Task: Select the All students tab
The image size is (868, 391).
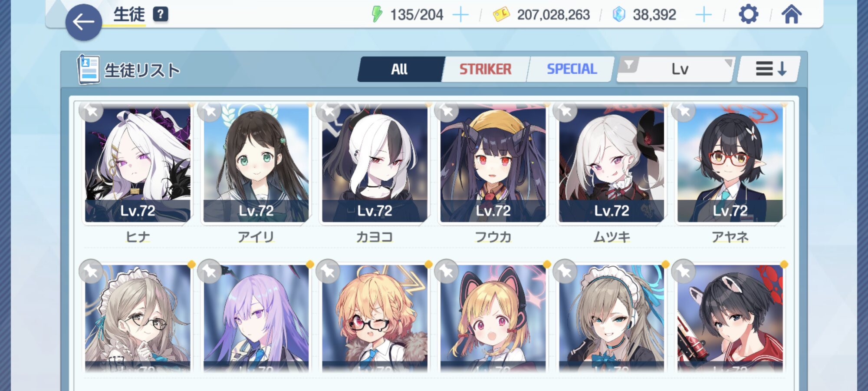Action: tap(400, 69)
